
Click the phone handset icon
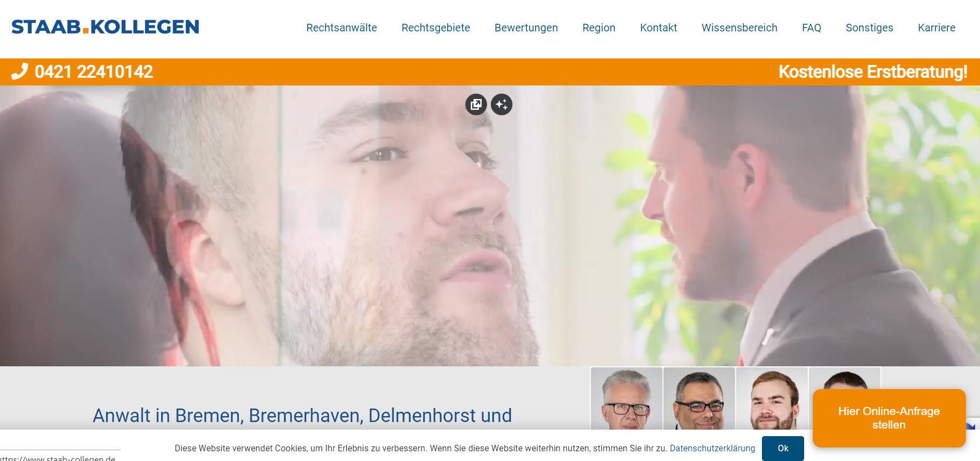point(19,71)
